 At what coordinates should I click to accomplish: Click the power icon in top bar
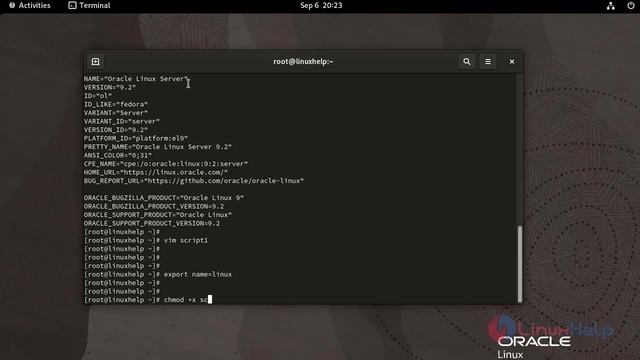[x=631, y=5]
